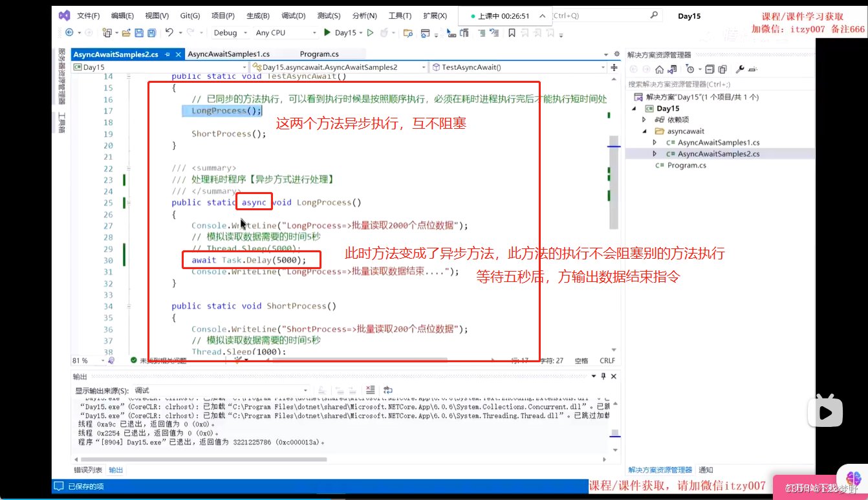Viewport: 868px width, 500px height.
Task: Expand AsyncAwaitSamples2.cs in Solution Explorer
Action: point(655,154)
